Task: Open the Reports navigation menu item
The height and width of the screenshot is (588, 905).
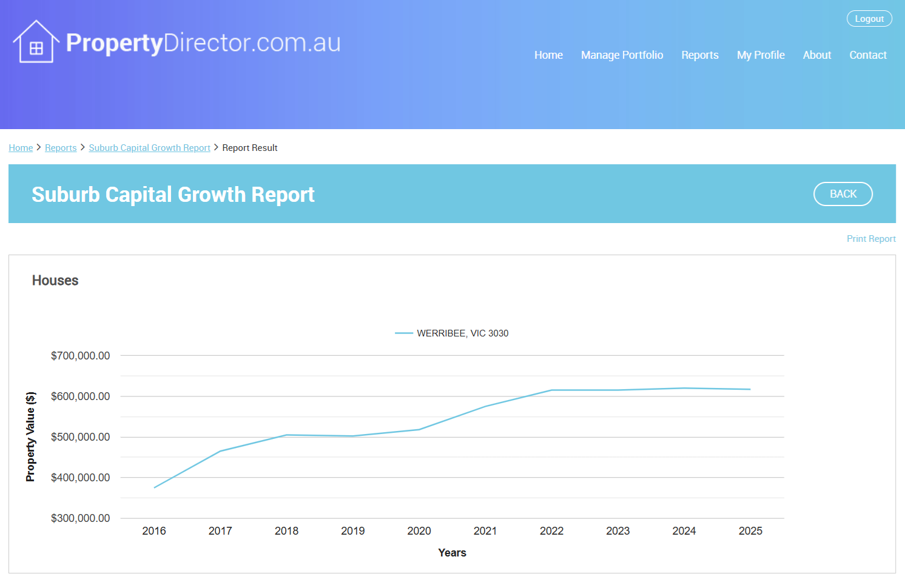Action: (x=699, y=55)
